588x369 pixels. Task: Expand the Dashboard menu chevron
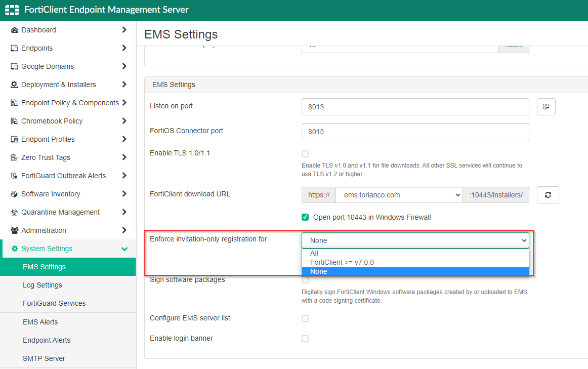coord(124,30)
